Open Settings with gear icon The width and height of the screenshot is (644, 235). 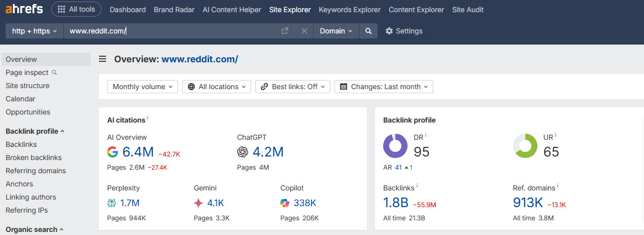(x=404, y=31)
